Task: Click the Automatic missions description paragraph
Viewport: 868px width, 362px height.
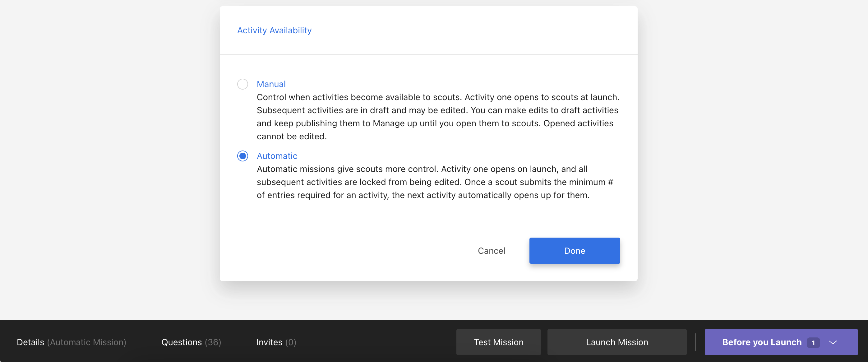Action: tap(435, 182)
